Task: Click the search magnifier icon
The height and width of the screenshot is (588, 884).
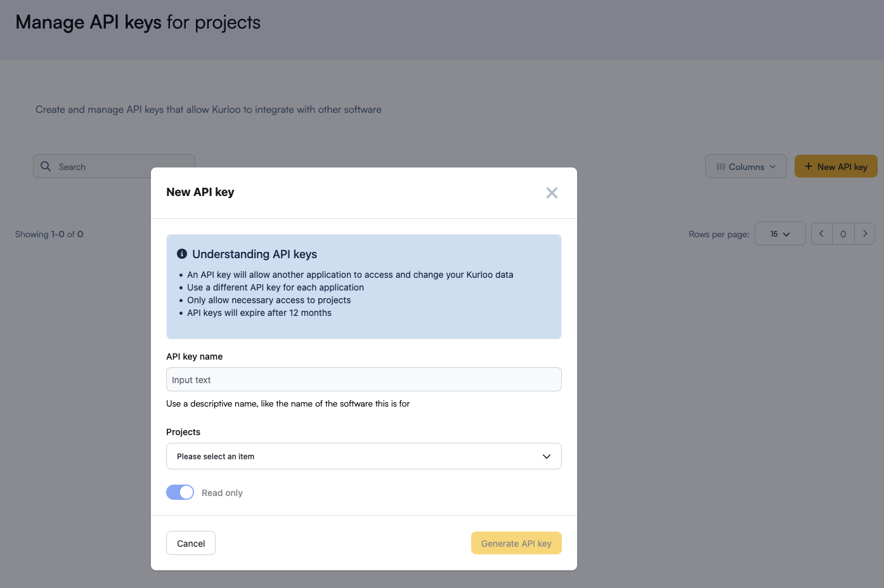Action: (x=45, y=166)
